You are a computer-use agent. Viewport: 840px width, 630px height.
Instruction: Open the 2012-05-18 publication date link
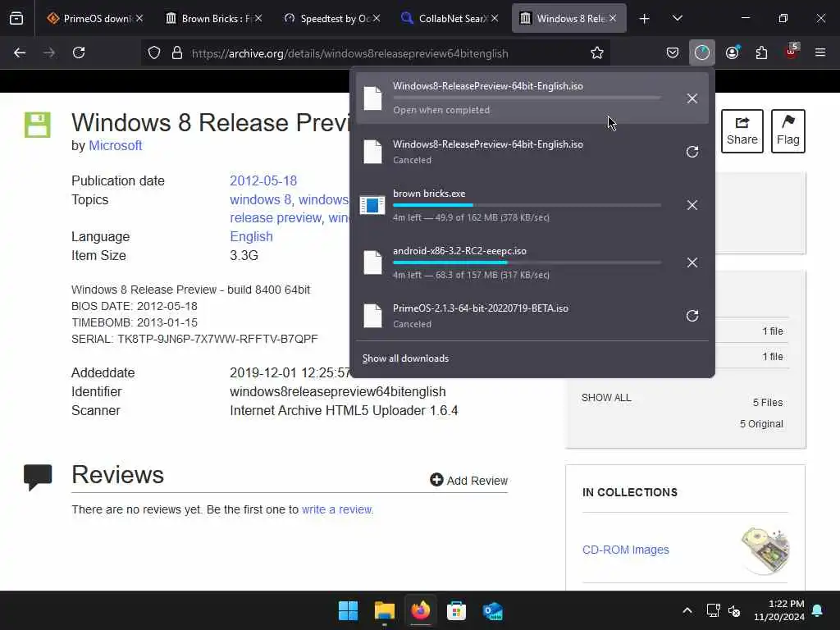coord(263,180)
